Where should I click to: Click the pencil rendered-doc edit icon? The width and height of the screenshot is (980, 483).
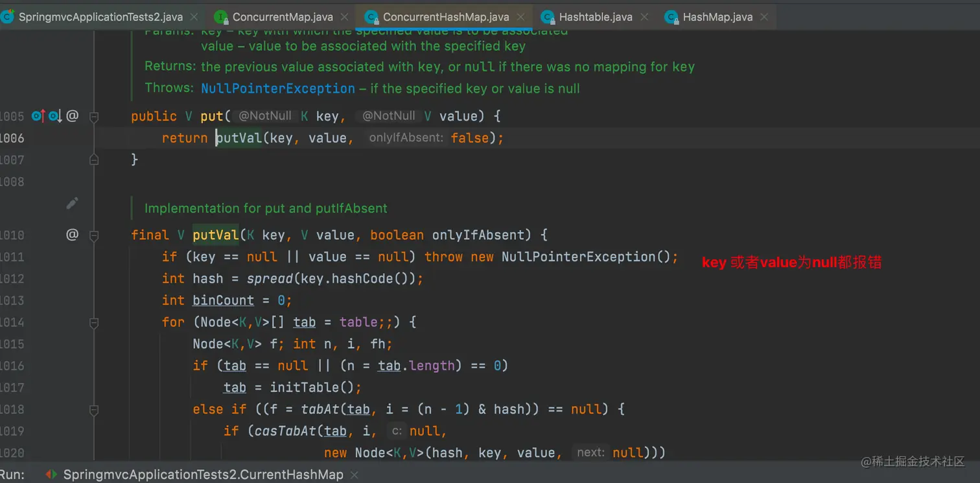[x=73, y=204]
